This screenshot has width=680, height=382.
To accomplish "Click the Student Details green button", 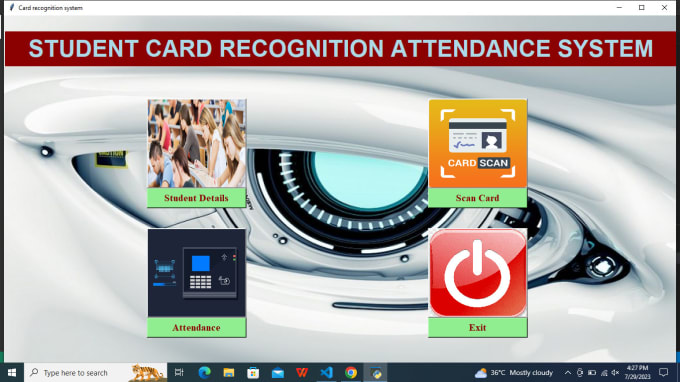I will tap(196, 198).
